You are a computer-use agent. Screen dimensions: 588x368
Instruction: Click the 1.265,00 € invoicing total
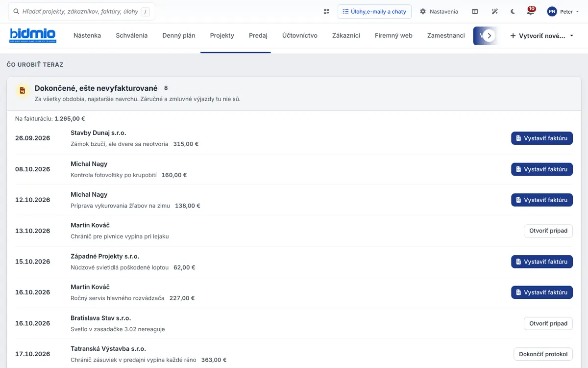click(70, 118)
